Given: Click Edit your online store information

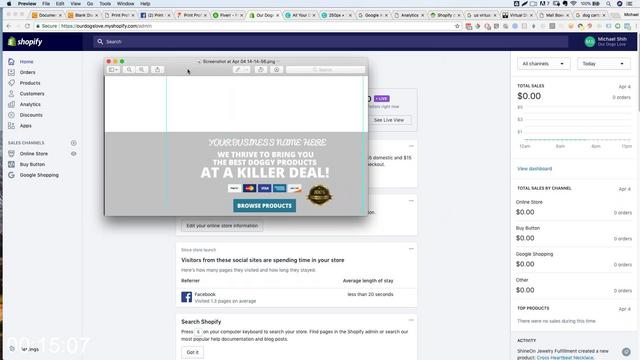Looking at the screenshot, I should click(x=222, y=226).
